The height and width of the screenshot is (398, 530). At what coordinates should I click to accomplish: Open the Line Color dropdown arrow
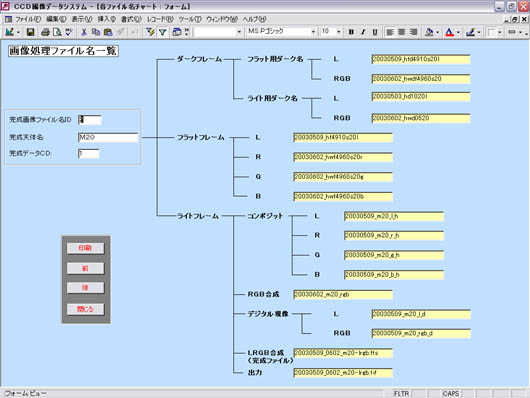coord(479,32)
